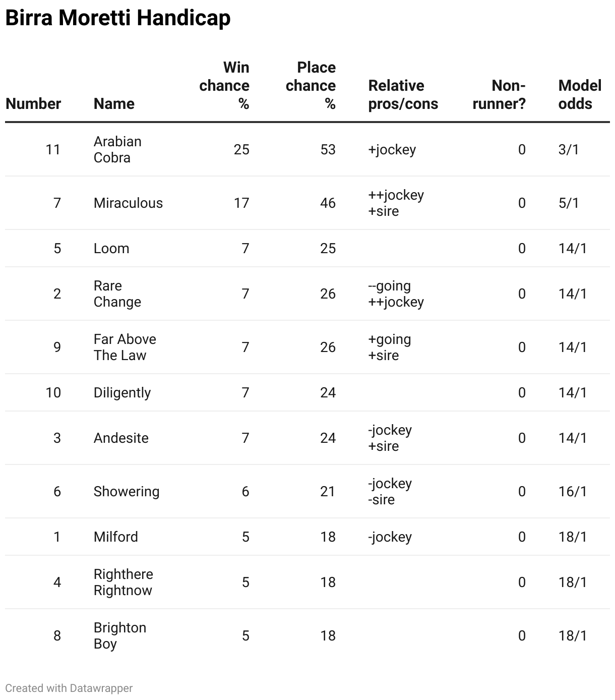The width and height of the screenshot is (615, 700).
Task: Select the Relative pros/cons header
Action: point(403,94)
